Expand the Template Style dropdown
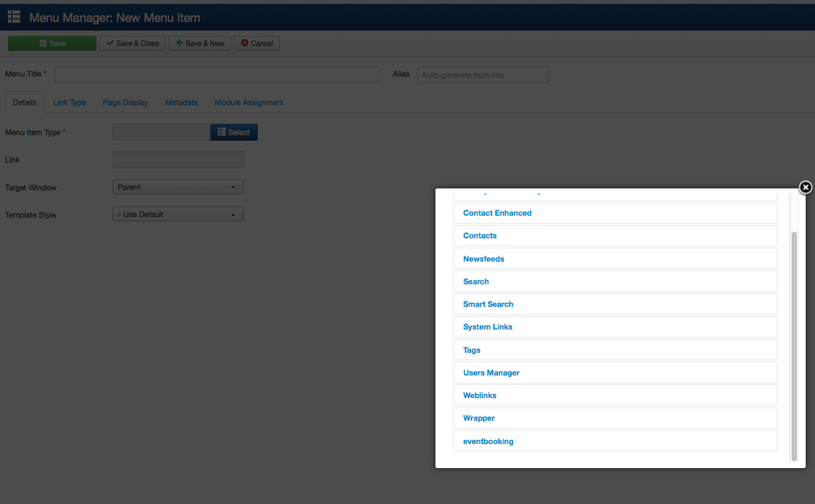The height and width of the screenshot is (504, 815). click(178, 214)
